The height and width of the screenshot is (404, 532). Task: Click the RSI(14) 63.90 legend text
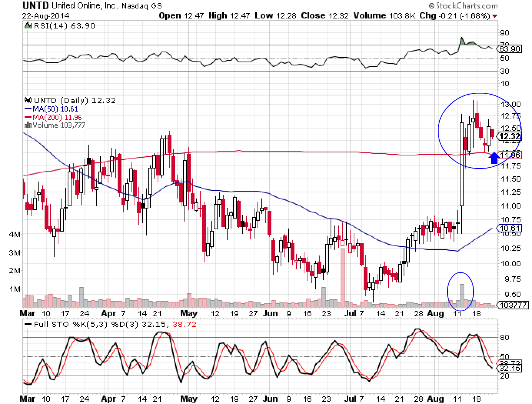point(64,26)
